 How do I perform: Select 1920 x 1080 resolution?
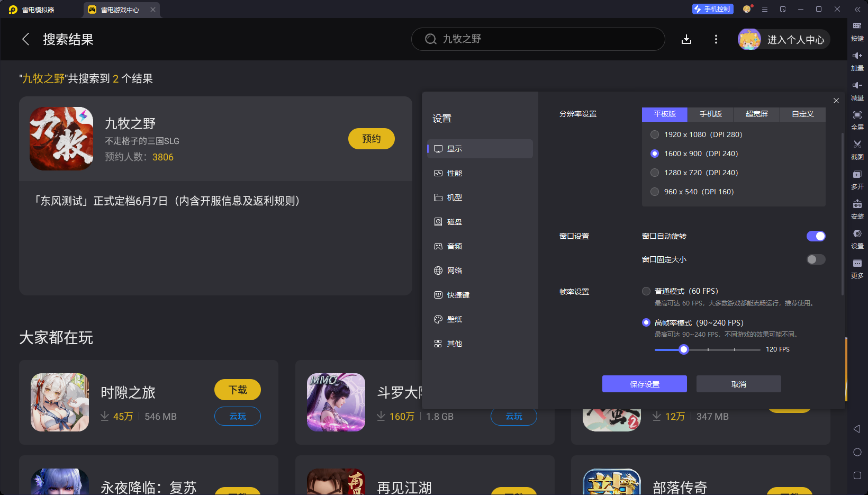[x=655, y=134]
